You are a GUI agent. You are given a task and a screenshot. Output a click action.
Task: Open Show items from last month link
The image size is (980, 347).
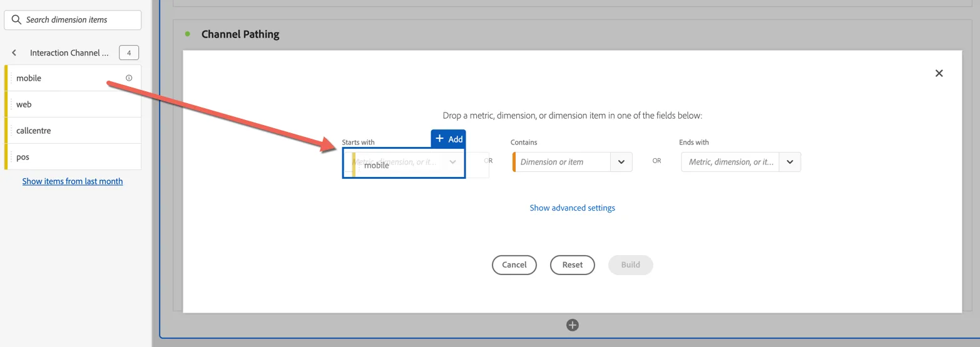(x=73, y=181)
